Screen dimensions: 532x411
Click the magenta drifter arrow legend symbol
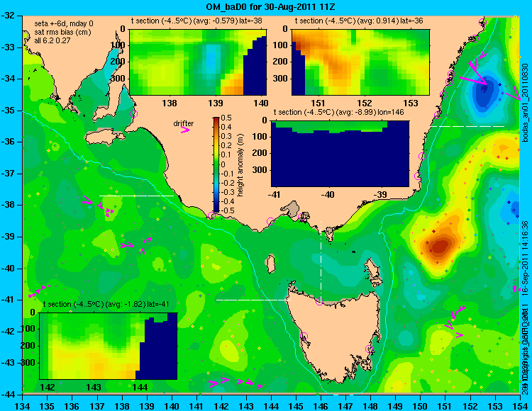tap(185, 130)
